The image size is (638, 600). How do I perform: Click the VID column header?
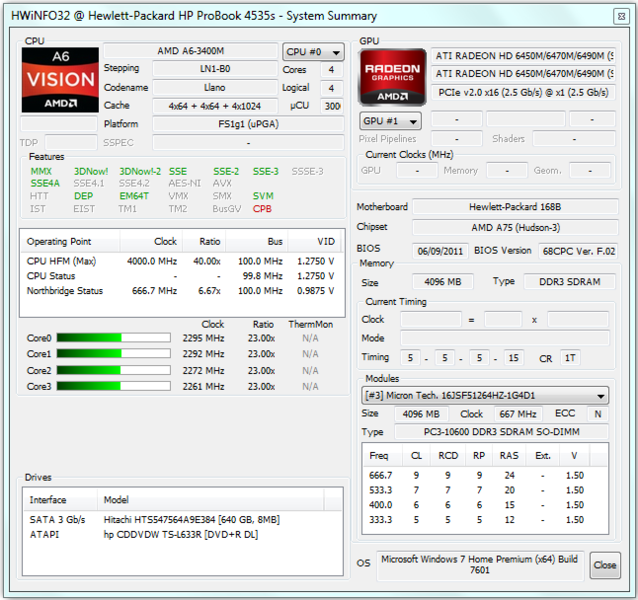click(316, 242)
